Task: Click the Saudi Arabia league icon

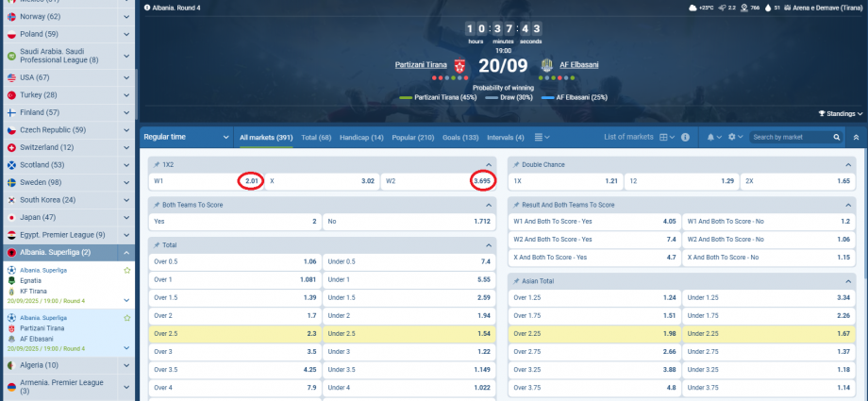Action: 11,56
